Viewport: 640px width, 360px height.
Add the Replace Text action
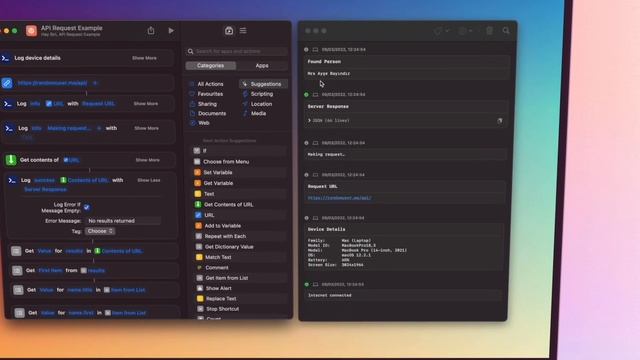(240, 299)
